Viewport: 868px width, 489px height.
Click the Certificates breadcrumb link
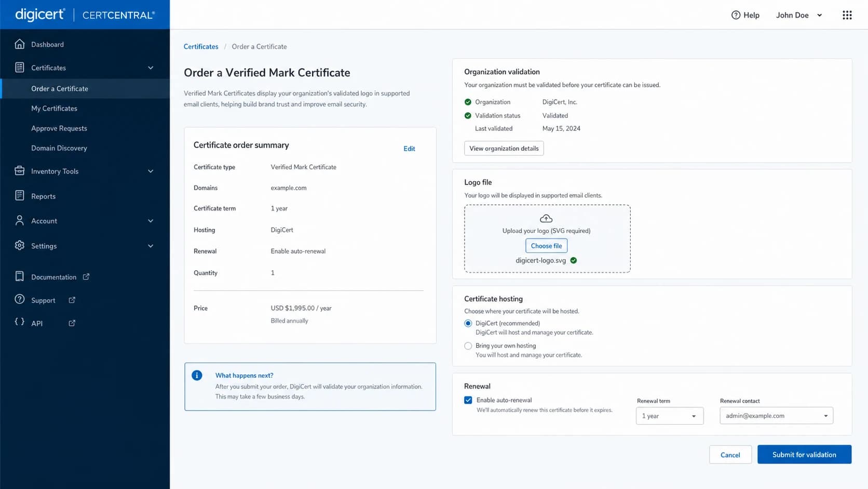(201, 47)
